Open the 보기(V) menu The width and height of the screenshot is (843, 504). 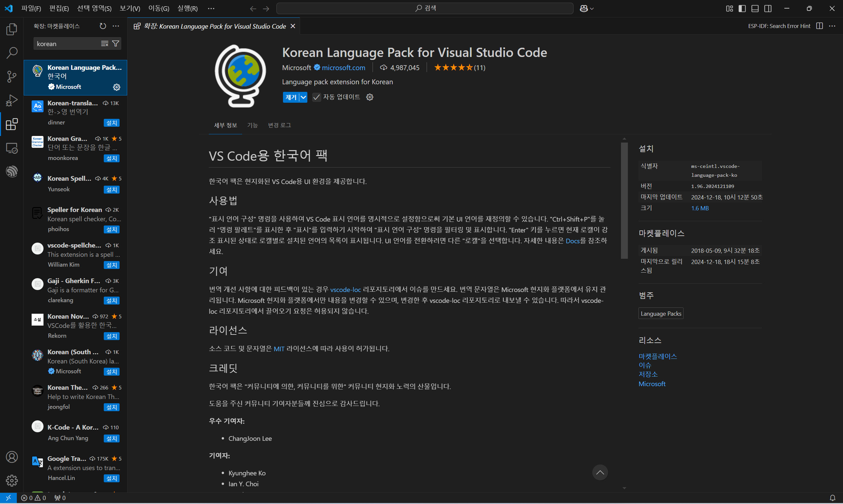click(x=129, y=9)
